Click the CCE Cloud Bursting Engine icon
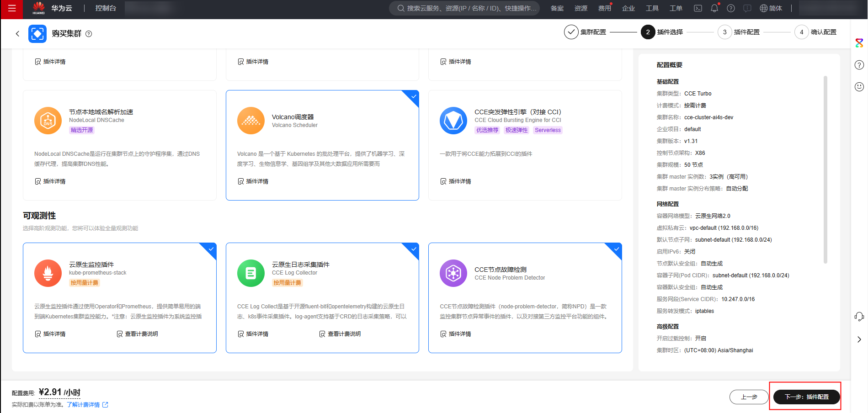Image resolution: width=868 pixels, height=413 pixels. (453, 121)
